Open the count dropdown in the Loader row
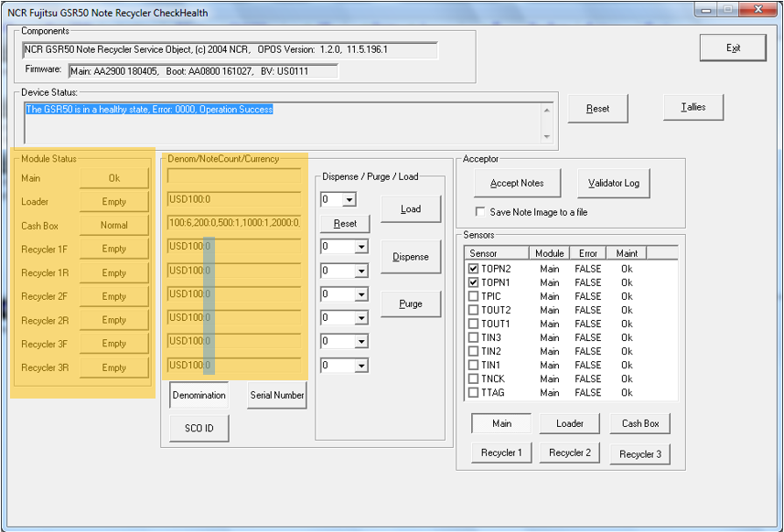This screenshot has width=784, height=532. pyautogui.click(x=349, y=200)
